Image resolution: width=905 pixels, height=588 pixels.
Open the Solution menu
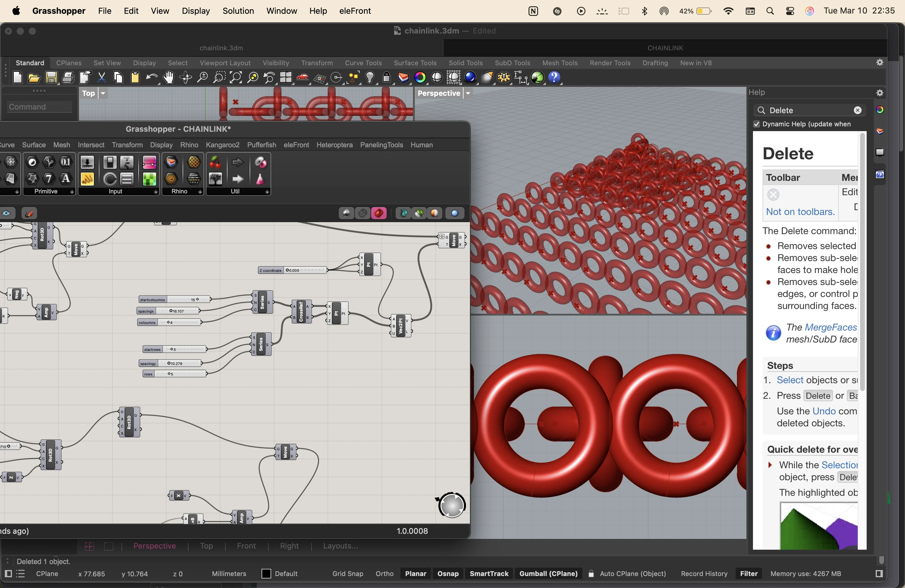click(x=238, y=11)
